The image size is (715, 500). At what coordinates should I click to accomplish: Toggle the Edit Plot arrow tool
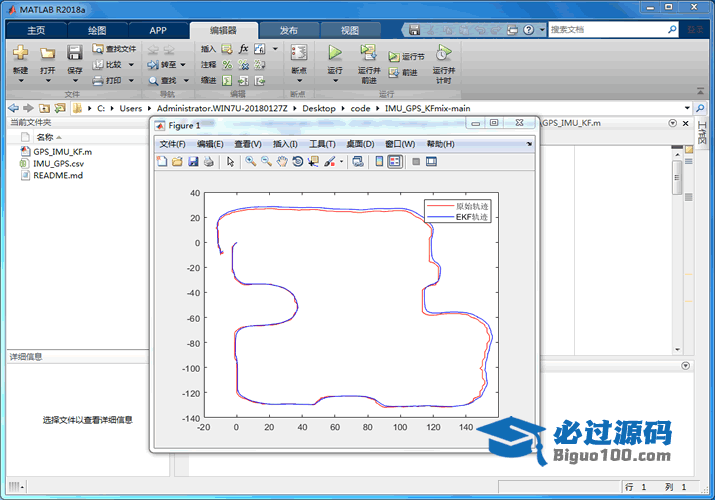tap(230, 161)
